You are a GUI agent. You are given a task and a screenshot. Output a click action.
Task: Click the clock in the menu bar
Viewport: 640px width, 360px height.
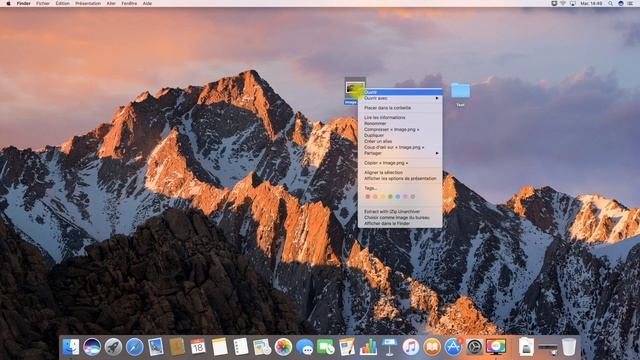pos(591,3)
